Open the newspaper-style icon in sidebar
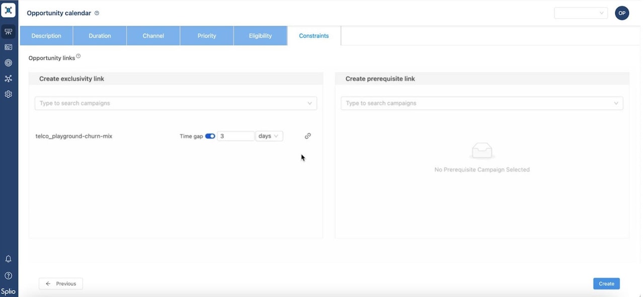 [9, 47]
